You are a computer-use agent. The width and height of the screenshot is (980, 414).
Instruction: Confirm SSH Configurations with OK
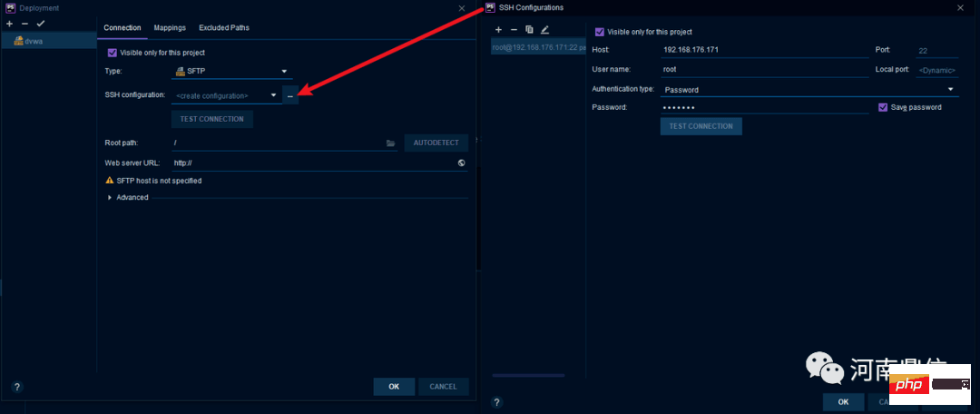843,401
